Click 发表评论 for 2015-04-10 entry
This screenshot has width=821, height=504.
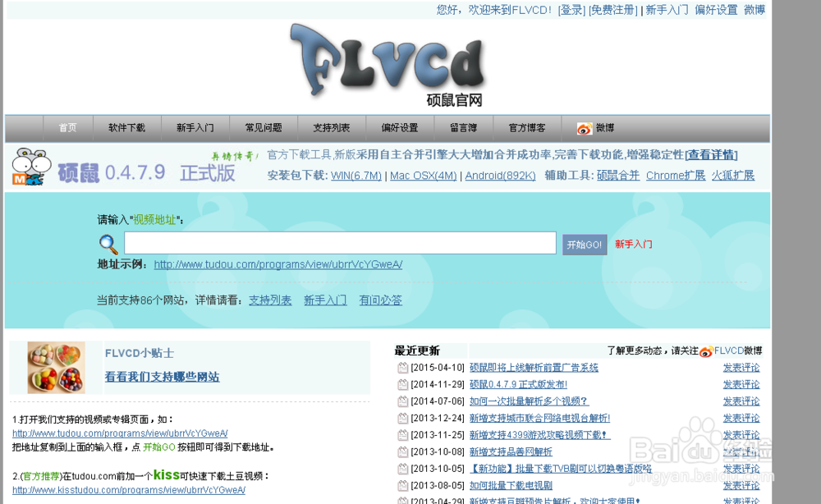pyautogui.click(x=741, y=368)
